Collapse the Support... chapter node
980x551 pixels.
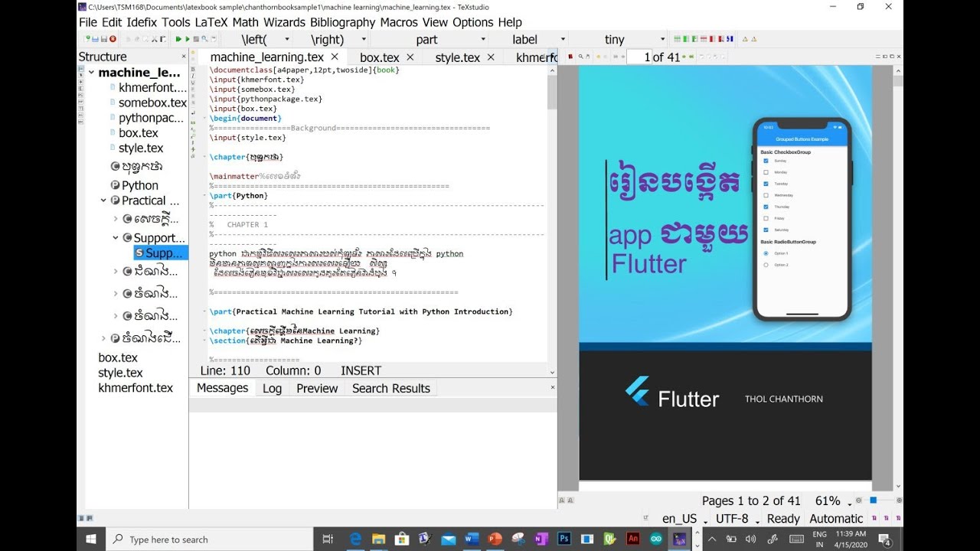116,238
